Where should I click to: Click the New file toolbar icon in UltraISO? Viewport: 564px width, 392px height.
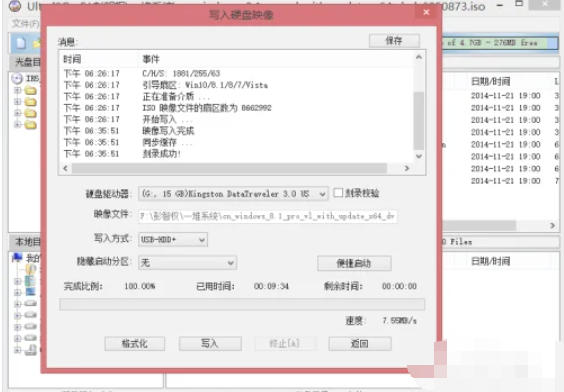pyautogui.click(x=21, y=43)
